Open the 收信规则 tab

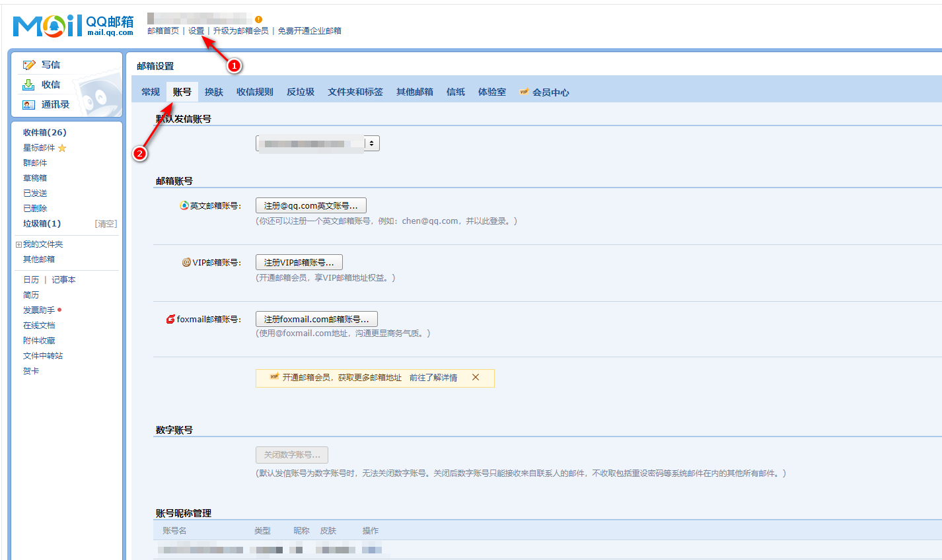click(x=255, y=92)
